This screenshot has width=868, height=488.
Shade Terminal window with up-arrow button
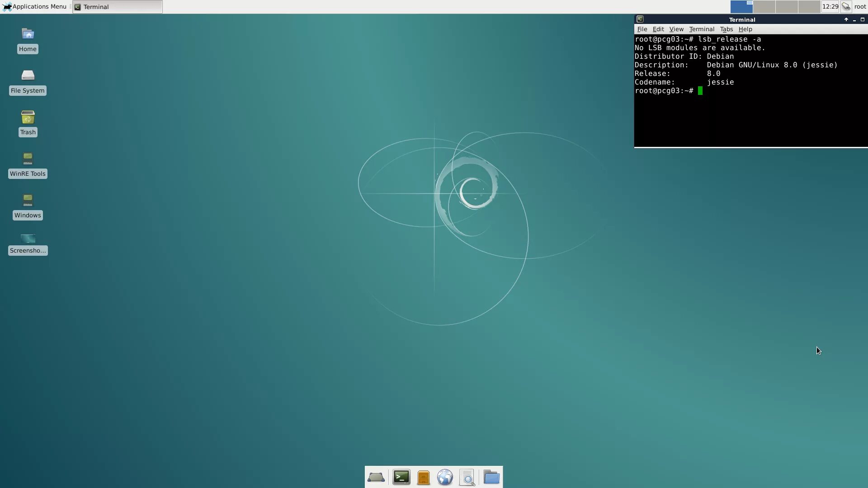pos(846,19)
